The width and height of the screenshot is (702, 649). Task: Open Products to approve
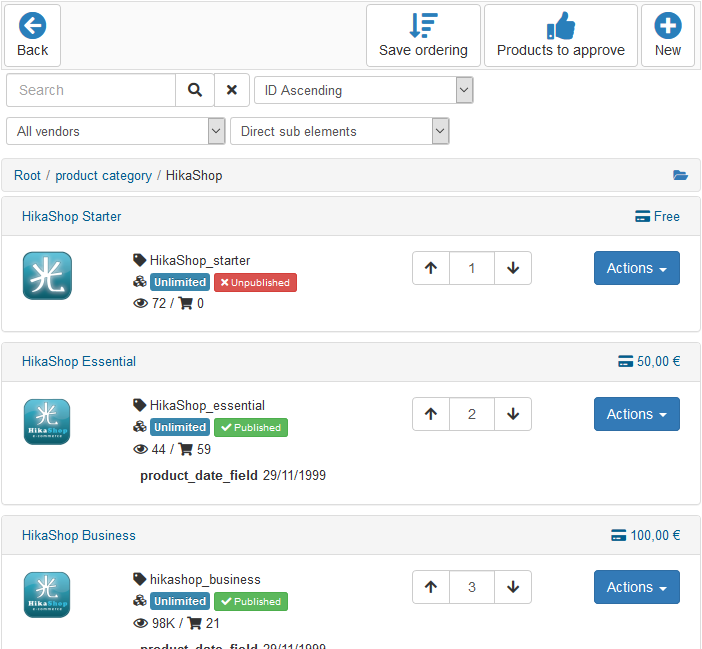[x=561, y=35]
